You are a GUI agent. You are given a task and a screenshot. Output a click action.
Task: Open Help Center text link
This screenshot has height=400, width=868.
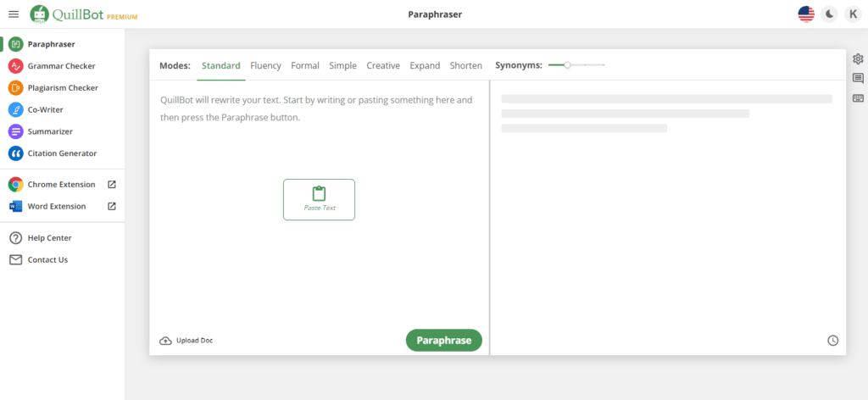click(50, 238)
